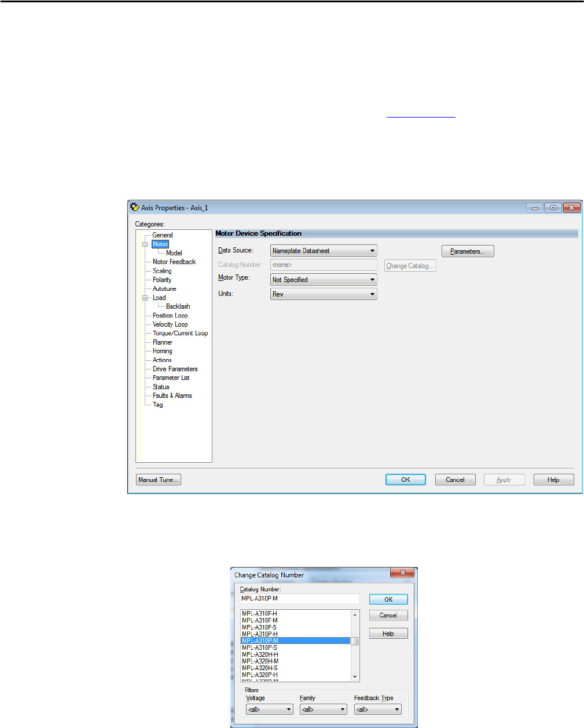Click catalog list scroll up arrow

click(x=355, y=614)
